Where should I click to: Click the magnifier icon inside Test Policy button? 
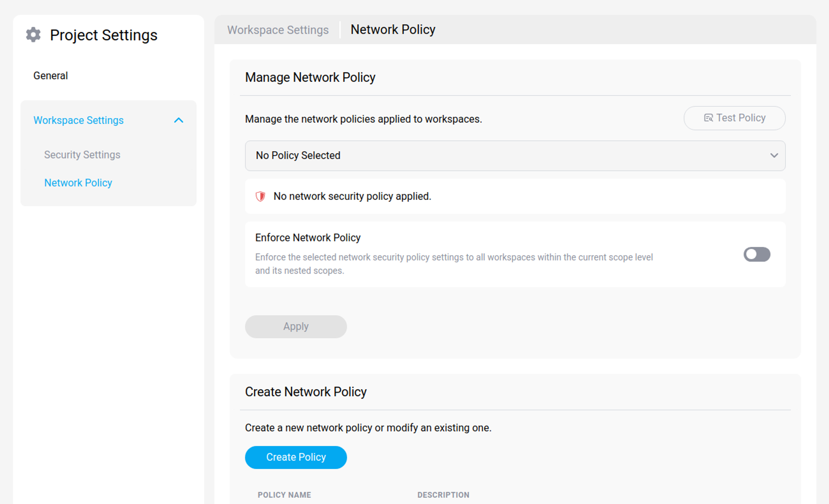click(x=708, y=118)
